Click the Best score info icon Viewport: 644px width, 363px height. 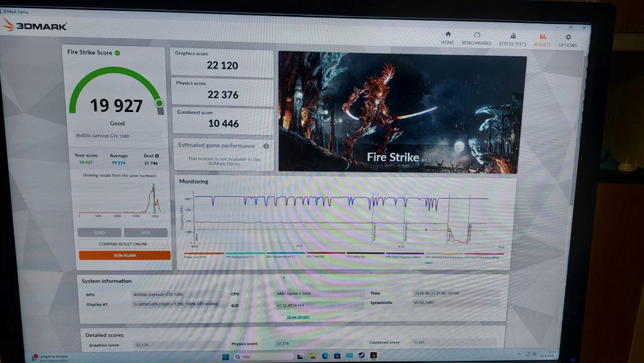click(x=156, y=156)
